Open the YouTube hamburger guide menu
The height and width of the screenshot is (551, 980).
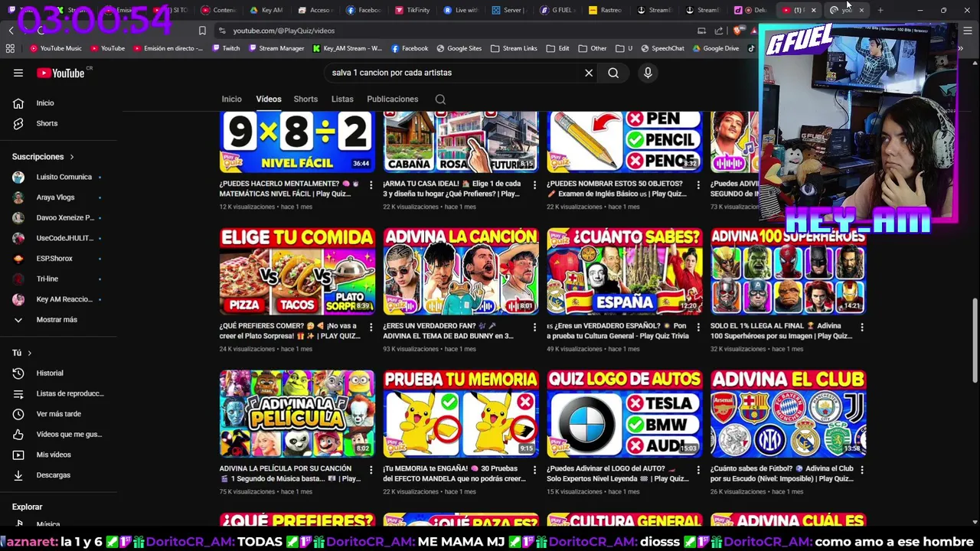pyautogui.click(x=18, y=73)
